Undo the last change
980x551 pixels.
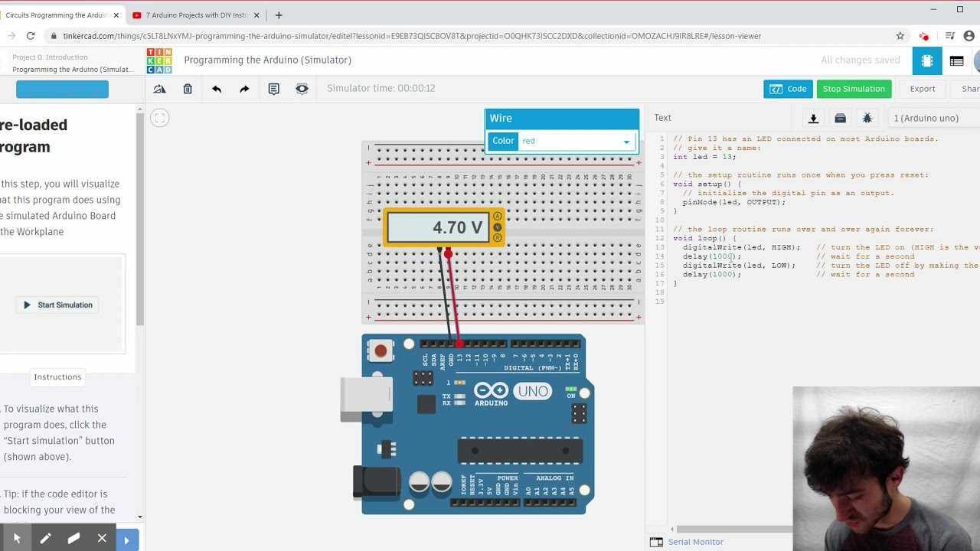[217, 89]
